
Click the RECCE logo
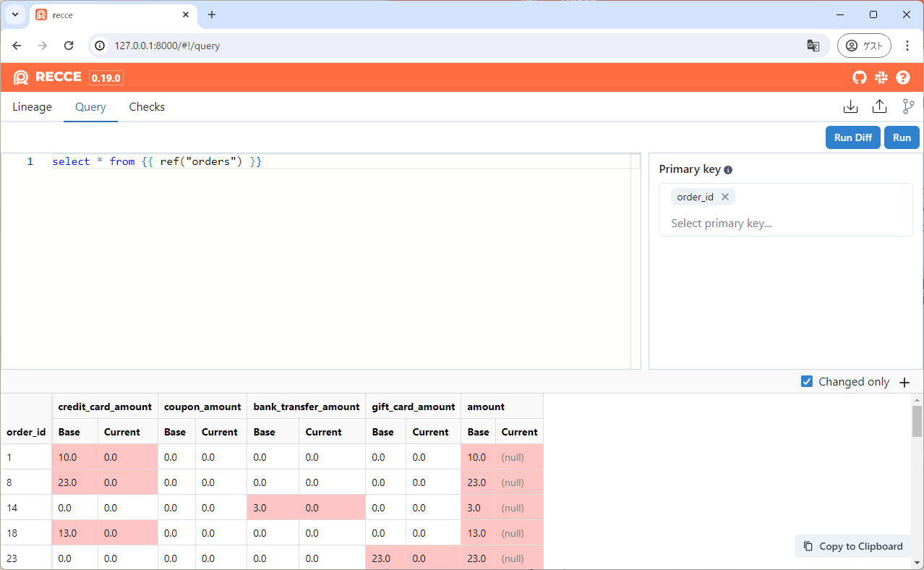click(x=48, y=77)
